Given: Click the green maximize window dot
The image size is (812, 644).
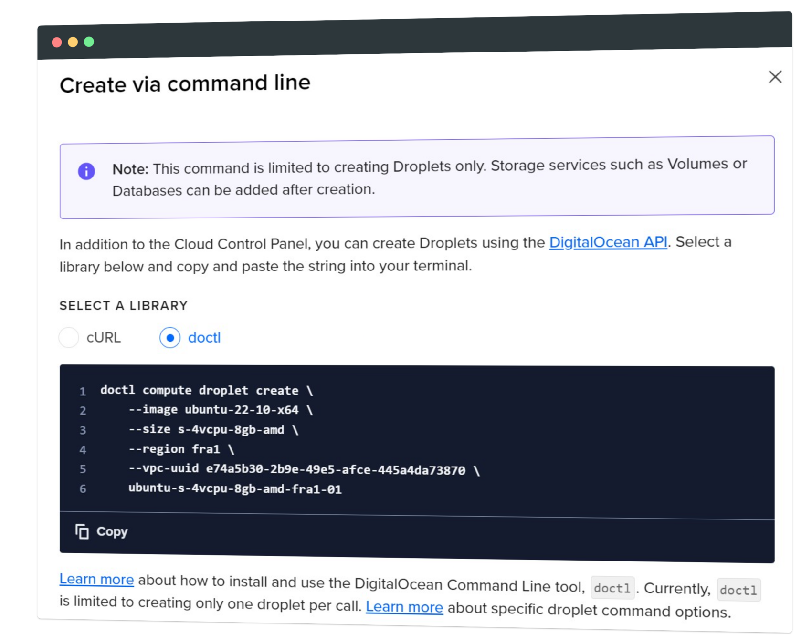Looking at the screenshot, I should pos(89,42).
